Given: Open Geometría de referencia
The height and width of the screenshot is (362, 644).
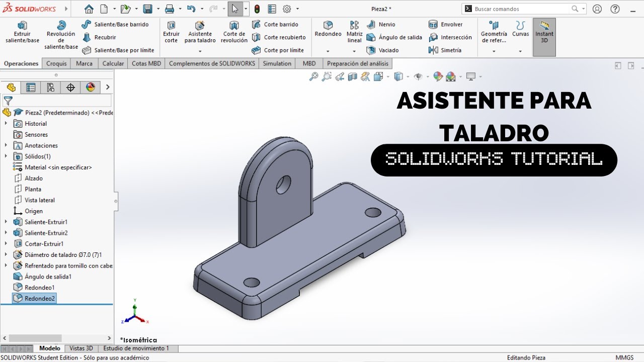Looking at the screenshot, I should pyautogui.click(x=494, y=32).
